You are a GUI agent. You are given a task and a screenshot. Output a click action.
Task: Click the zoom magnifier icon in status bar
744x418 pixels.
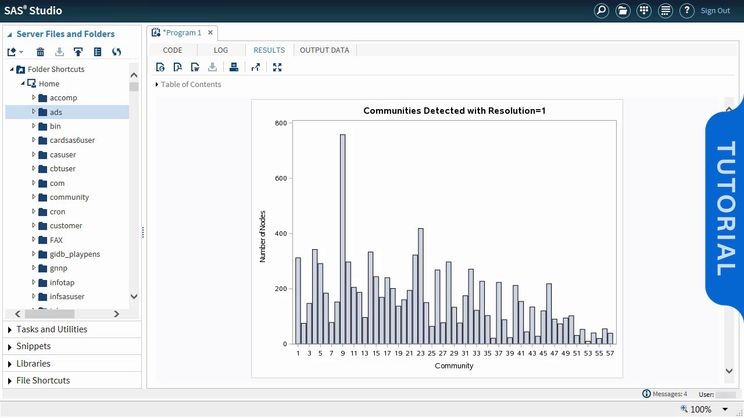click(x=684, y=409)
